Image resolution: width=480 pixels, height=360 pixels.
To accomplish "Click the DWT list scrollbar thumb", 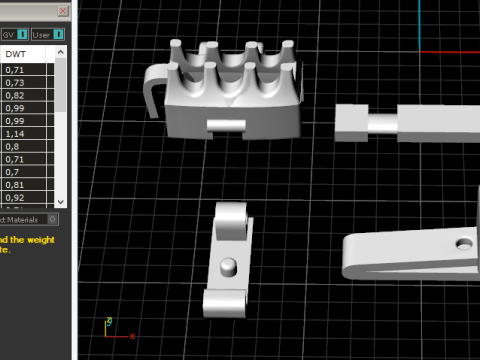I will [61, 85].
